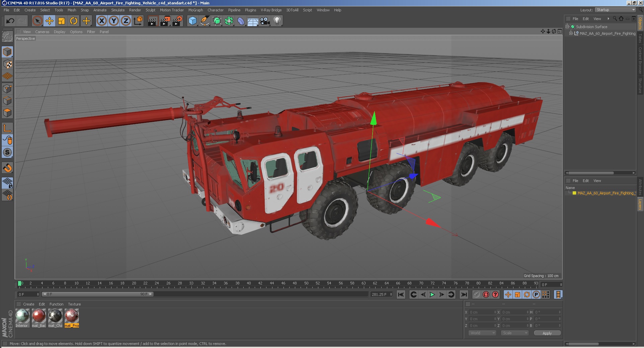This screenshot has height=348, width=644.
Task: Toggle Y axis lock
Action: click(x=114, y=21)
